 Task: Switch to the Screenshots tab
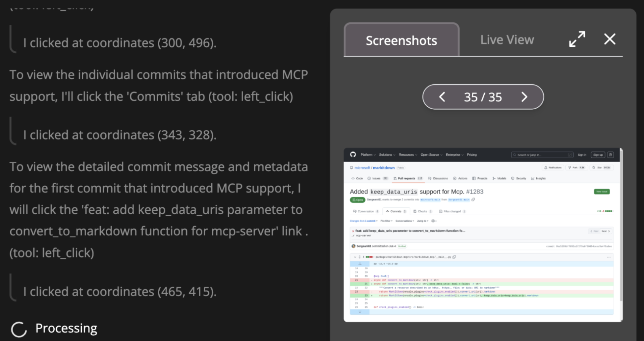pos(401,40)
